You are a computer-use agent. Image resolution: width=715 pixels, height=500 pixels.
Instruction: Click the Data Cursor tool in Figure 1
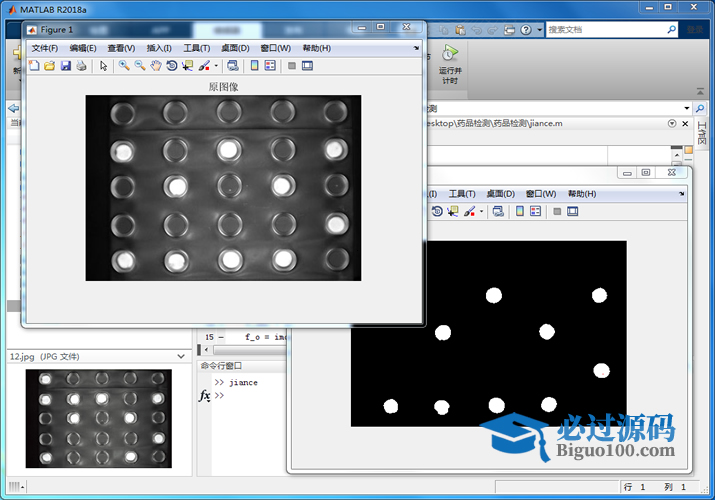[187, 66]
